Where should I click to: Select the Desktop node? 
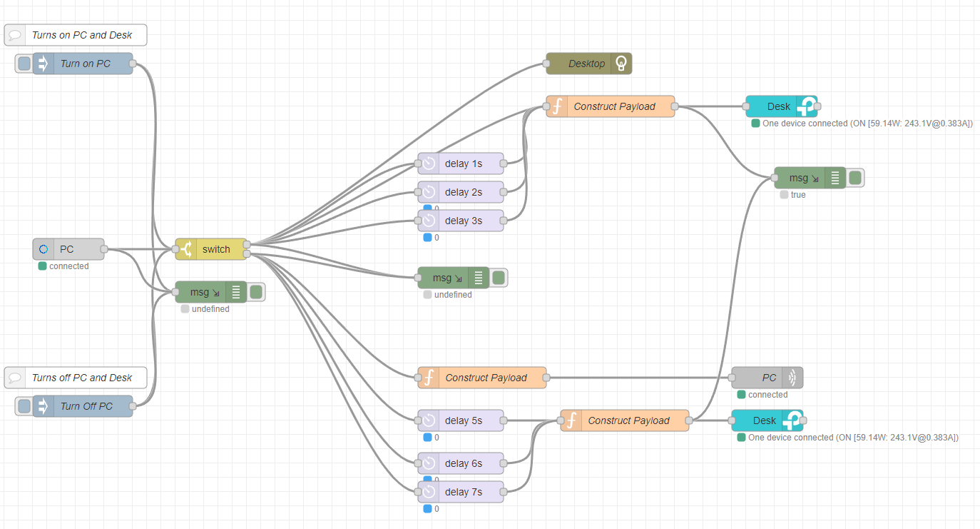pos(589,64)
